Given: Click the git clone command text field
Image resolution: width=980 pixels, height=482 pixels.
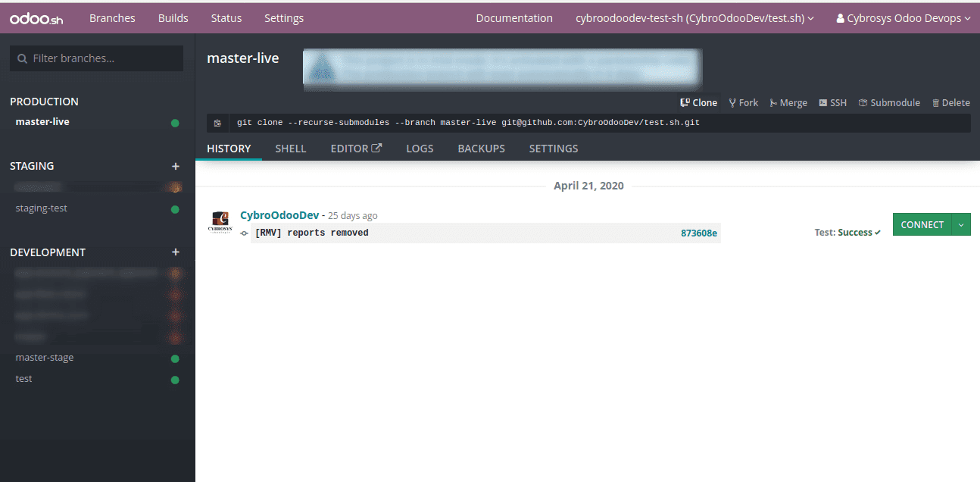Looking at the screenshot, I should [598, 123].
